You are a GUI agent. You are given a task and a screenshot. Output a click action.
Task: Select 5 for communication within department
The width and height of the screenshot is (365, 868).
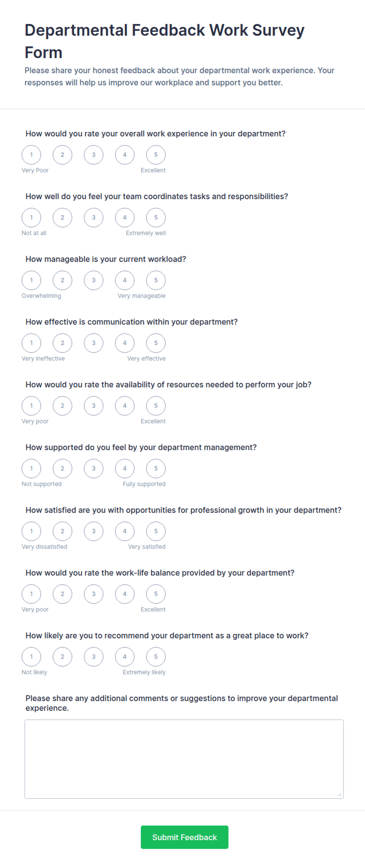(x=156, y=343)
